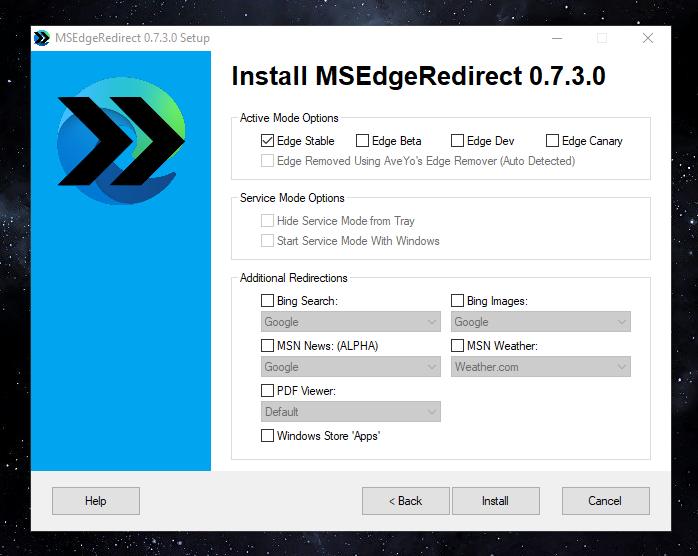This screenshot has height=556, width=698.
Task: Check the Edge Canary option
Action: 552,141
